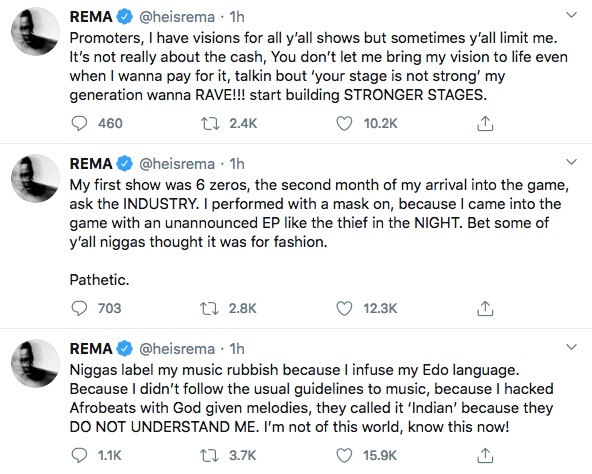Open REMA's profile picture on the second tweet

[35, 178]
